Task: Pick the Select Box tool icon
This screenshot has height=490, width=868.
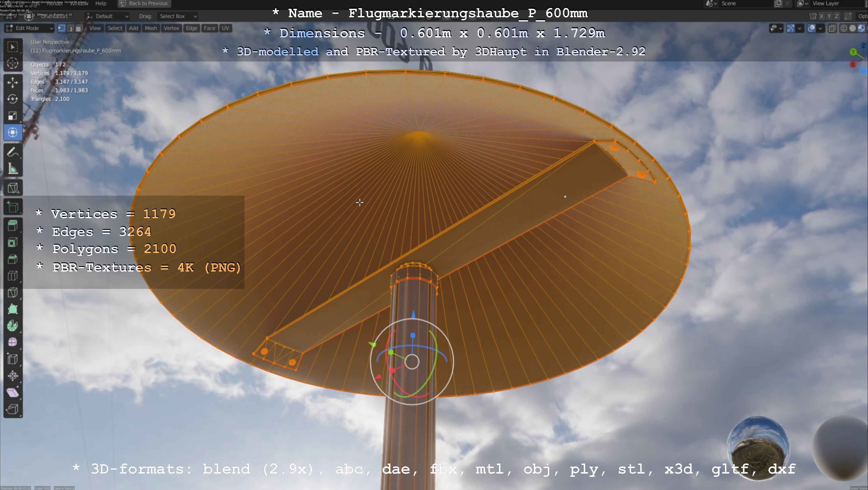Action: (12, 46)
